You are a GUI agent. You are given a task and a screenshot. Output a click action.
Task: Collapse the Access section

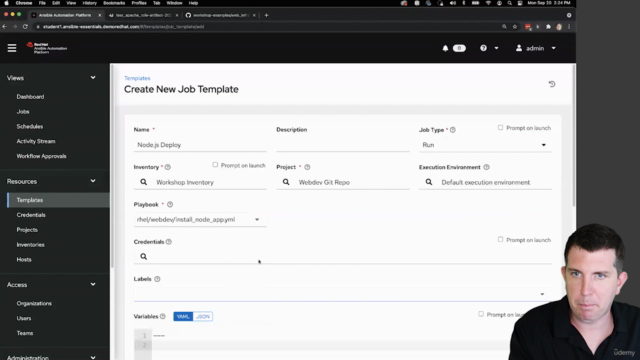93,284
